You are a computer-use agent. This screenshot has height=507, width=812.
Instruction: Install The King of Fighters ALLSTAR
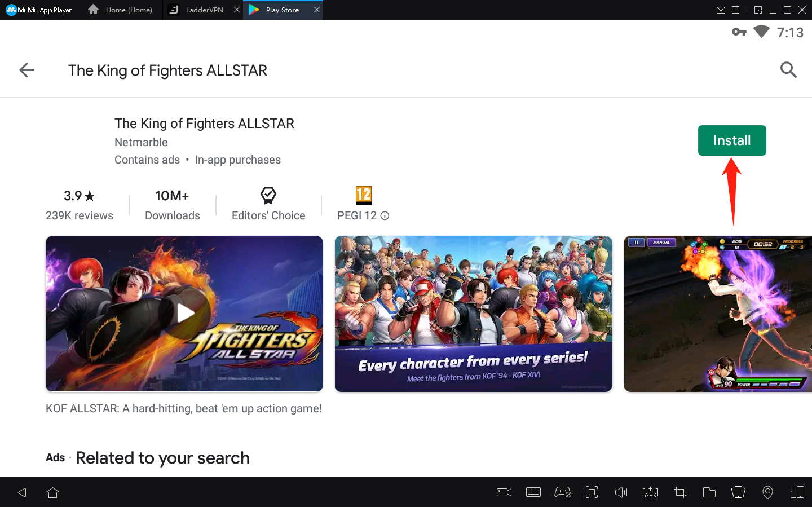pyautogui.click(x=732, y=140)
